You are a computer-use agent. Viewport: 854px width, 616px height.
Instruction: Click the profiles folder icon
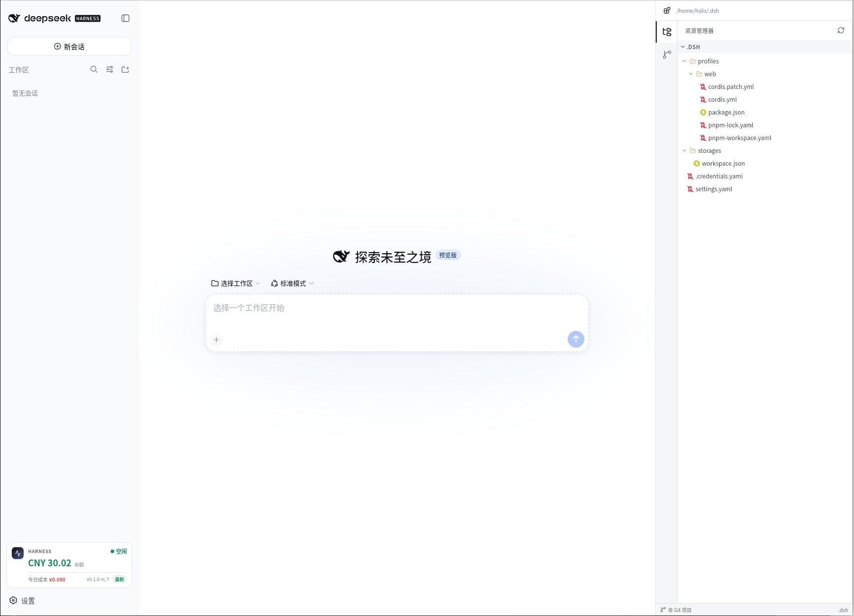pos(693,61)
